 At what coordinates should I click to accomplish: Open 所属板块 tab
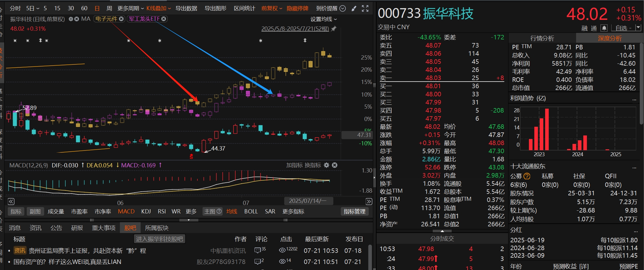157,228
